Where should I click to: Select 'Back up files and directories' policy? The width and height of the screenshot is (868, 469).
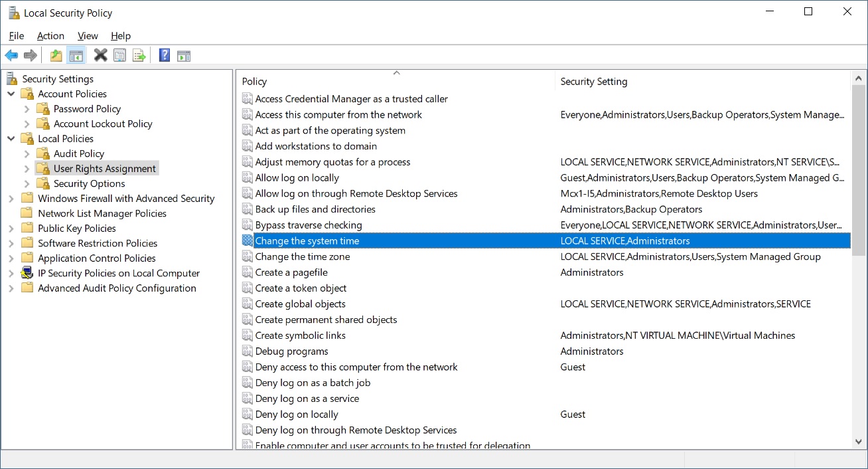[x=315, y=209]
